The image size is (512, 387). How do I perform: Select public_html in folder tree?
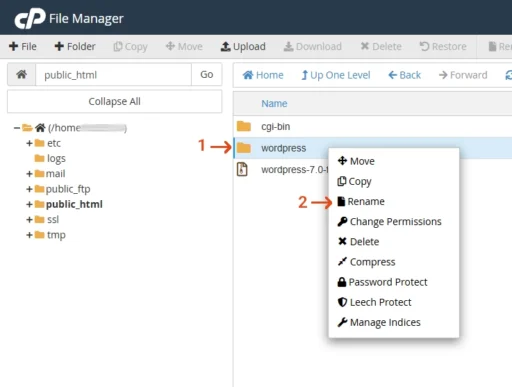[74, 204]
